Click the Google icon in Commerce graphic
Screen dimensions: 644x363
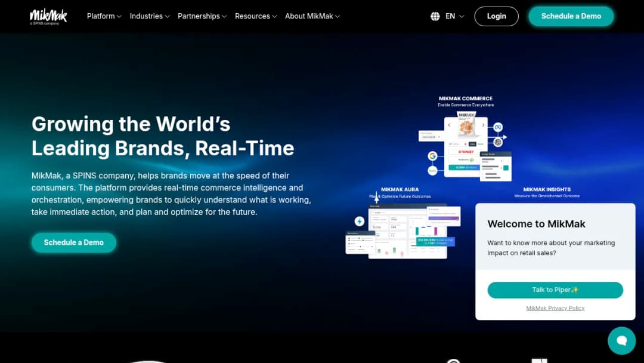[432, 156]
